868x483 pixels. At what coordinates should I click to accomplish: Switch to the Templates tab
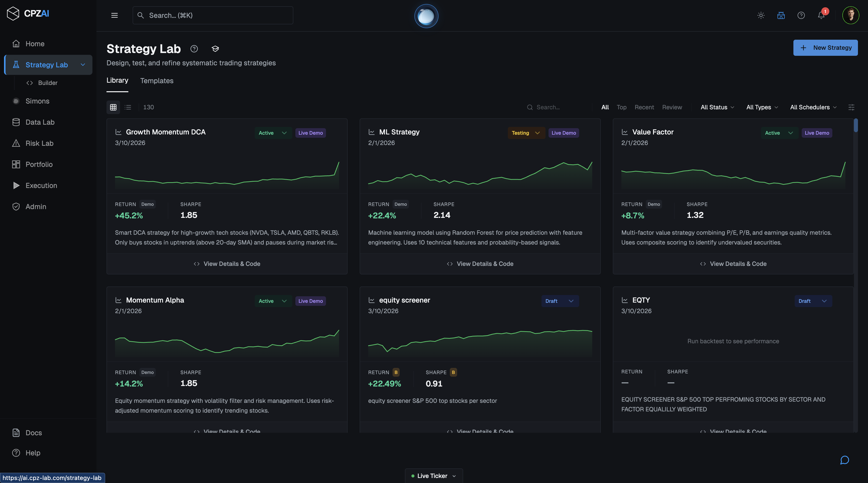(157, 81)
